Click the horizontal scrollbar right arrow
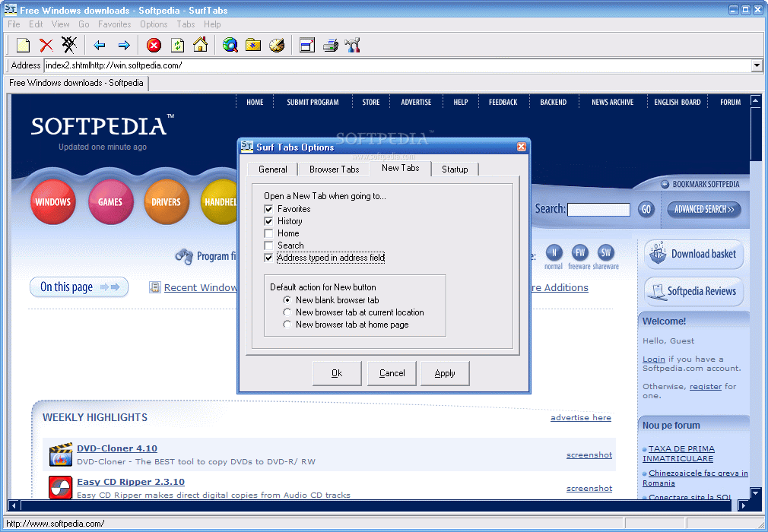 (x=744, y=505)
